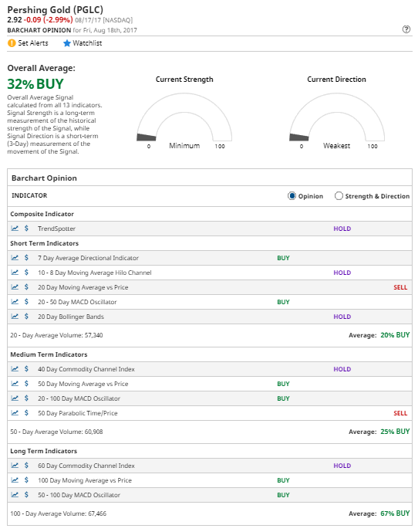
Task: Click dollar icon for 50 Day Moving Average vs Price
Action: 26,384
